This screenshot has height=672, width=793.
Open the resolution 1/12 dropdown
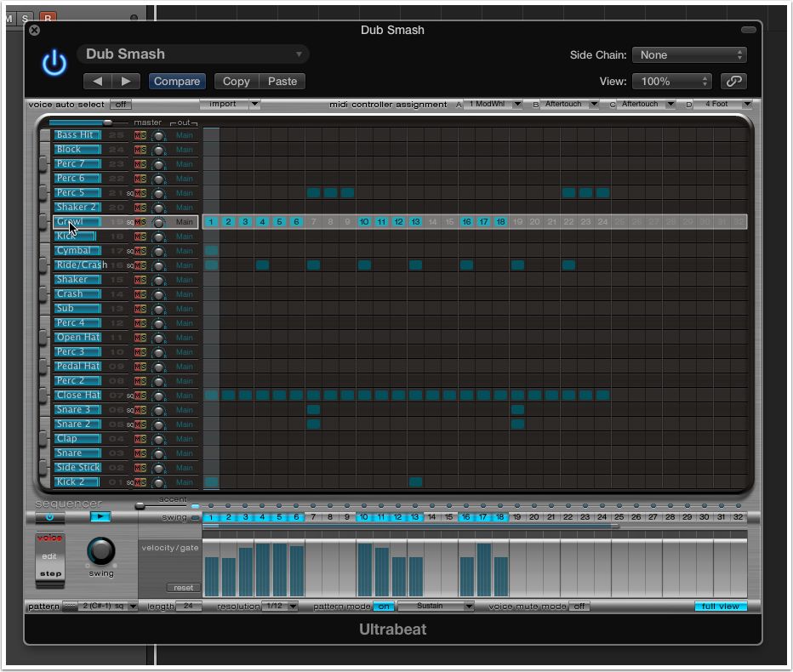(280, 606)
